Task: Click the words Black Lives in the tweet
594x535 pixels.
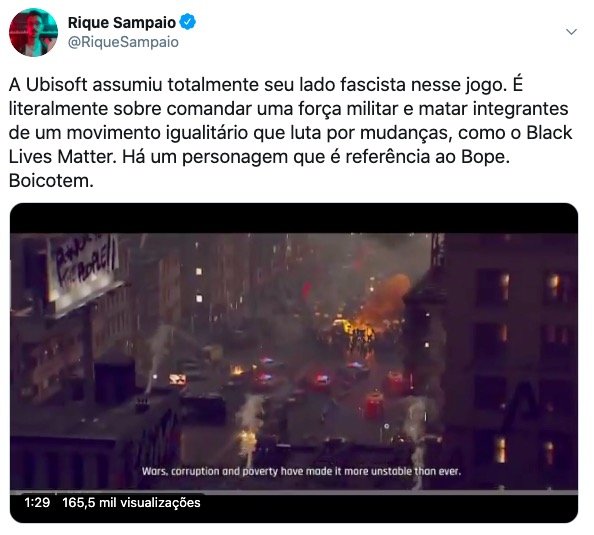Action: (291, 145)
